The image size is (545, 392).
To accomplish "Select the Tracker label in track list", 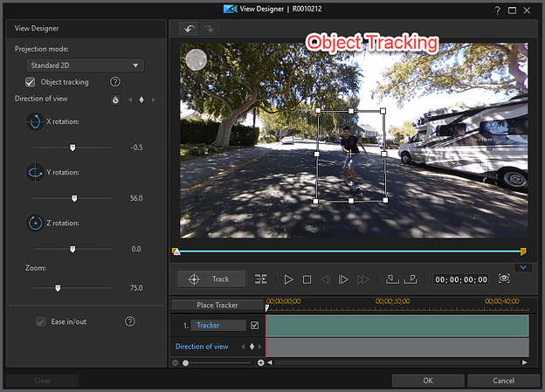I will (x=218, y=326).
